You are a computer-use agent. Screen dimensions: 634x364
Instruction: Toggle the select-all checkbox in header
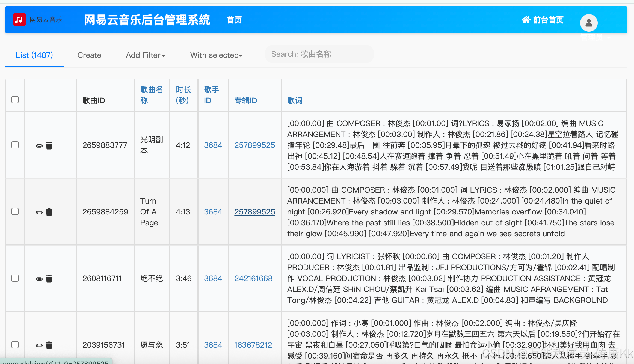point(15,100)
